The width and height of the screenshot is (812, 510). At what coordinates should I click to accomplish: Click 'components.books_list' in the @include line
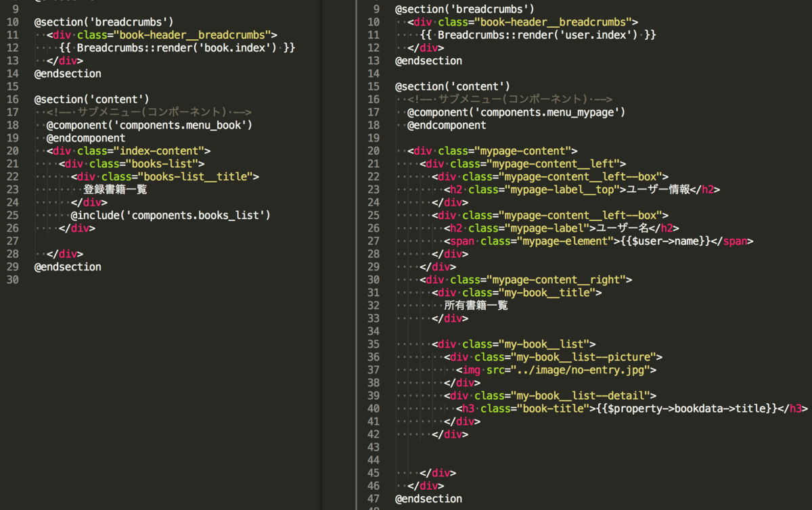click(197, 215)
